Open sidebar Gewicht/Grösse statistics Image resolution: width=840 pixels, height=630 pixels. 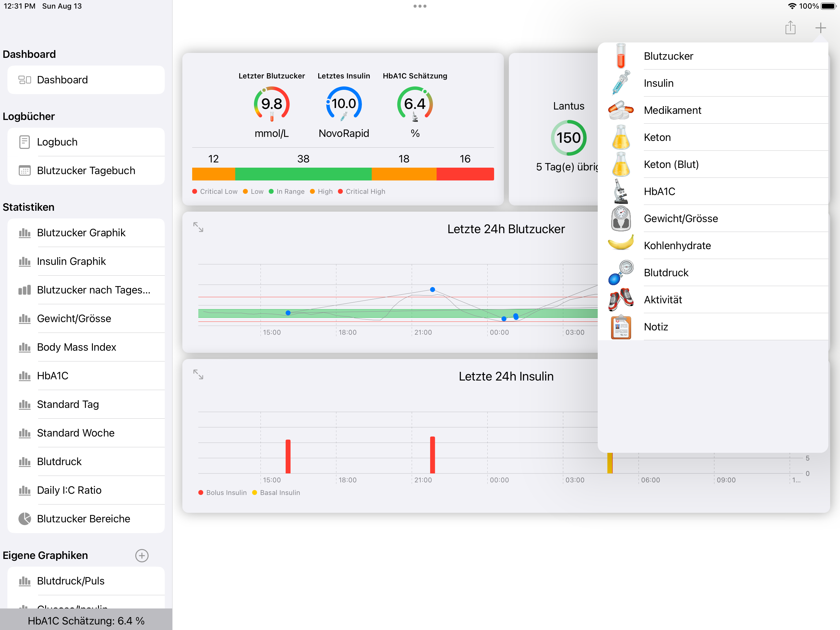pos(86,318)
